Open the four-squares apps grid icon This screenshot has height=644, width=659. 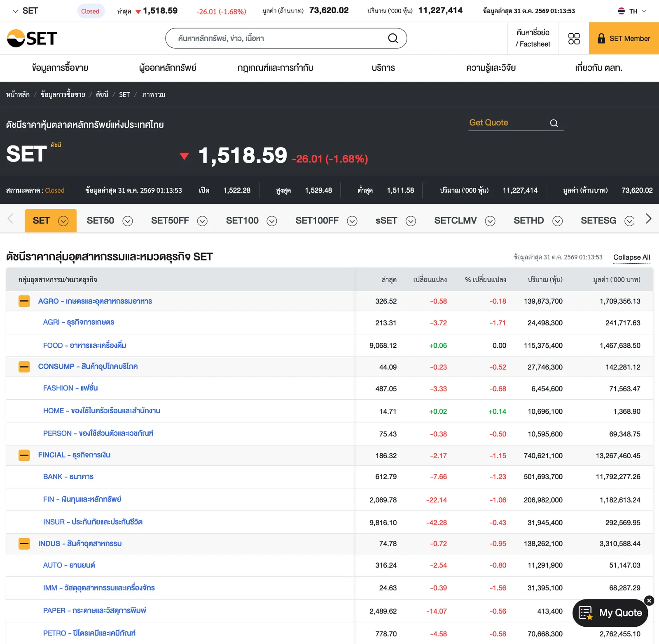tap(574, 38)
